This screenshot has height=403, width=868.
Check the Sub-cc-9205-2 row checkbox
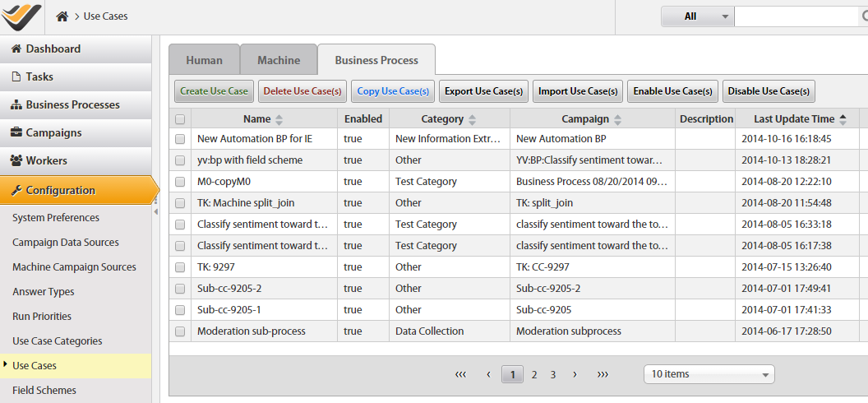pyautogui.click(x=180, y=289)
